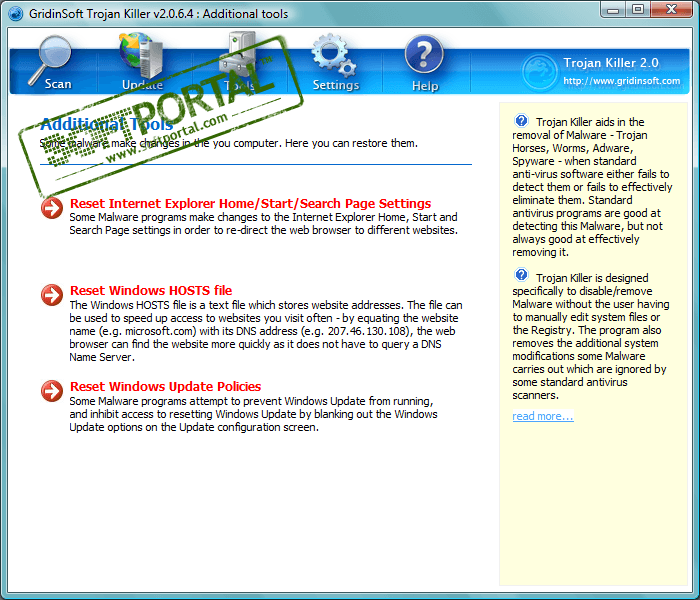Click the GridinSoft app icon in title bar

pos(16,13)
